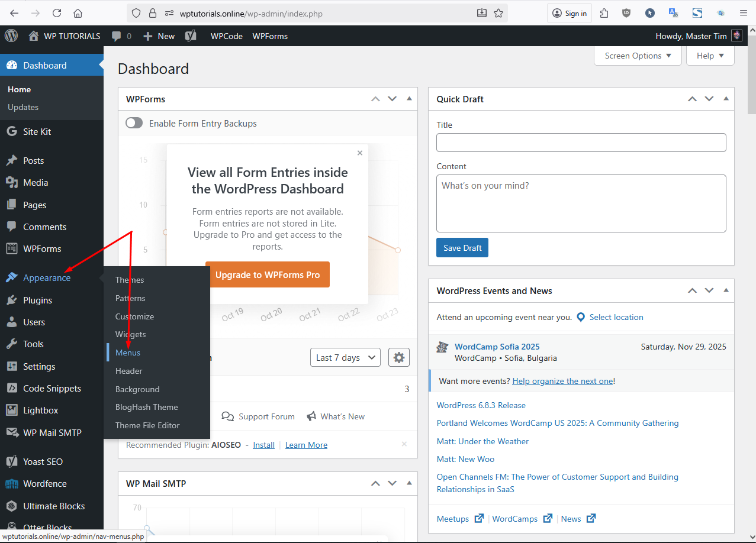Close the WPForms upgrade popup
The image size is (756, 543).
(x=359, y=153)
